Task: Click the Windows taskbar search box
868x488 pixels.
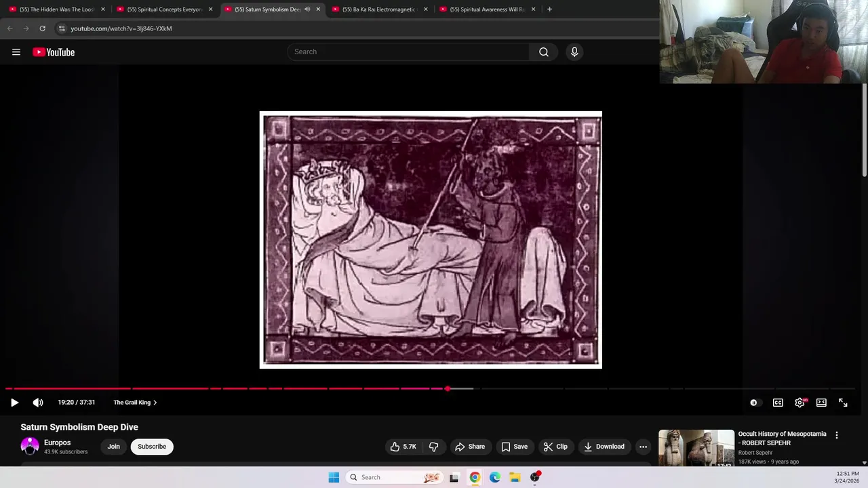Action: tap(394, 477)
